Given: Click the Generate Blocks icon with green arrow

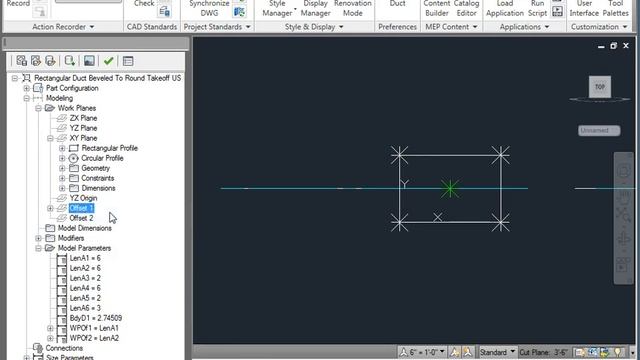Looking at the screenshot, I should [69, 61].
